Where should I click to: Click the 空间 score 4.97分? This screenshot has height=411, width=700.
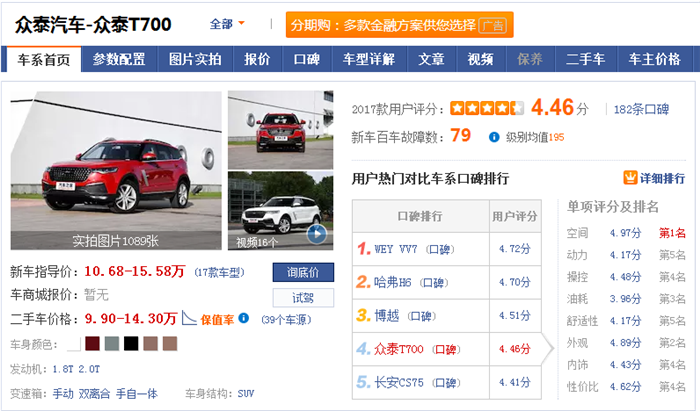pyautogui.click(x=626, y=233)
